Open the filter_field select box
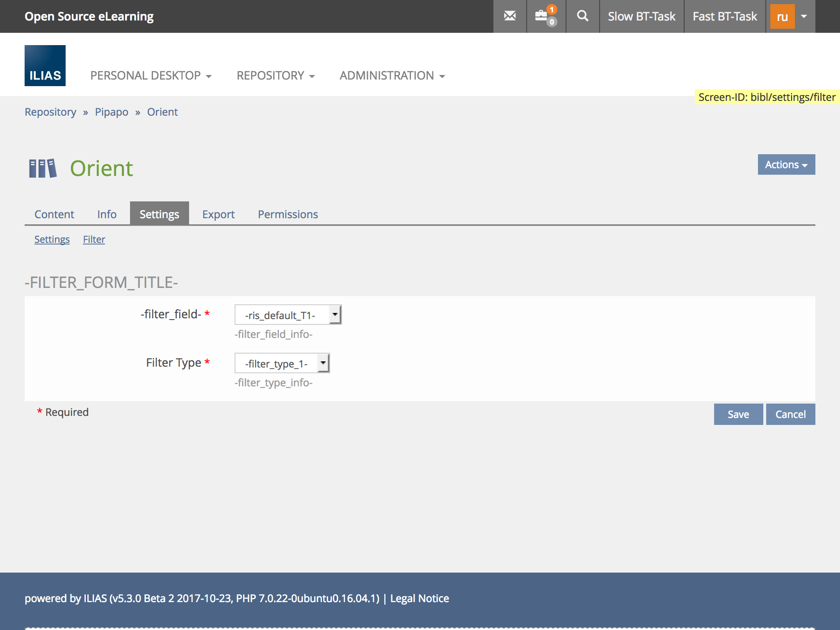Image resolution: width=840 pixels, height=630 pixels. 288,315
